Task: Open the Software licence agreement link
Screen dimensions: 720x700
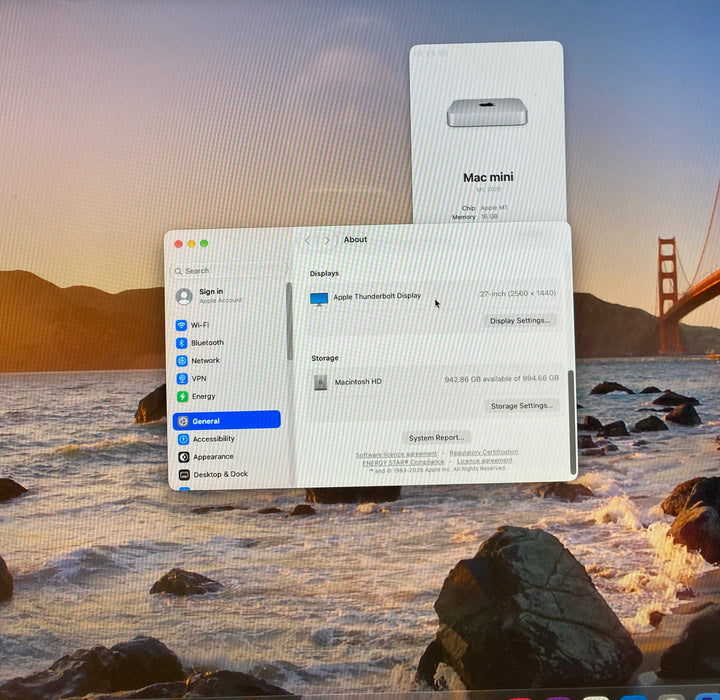Action: pyautogui.click(x=396, y=454)
